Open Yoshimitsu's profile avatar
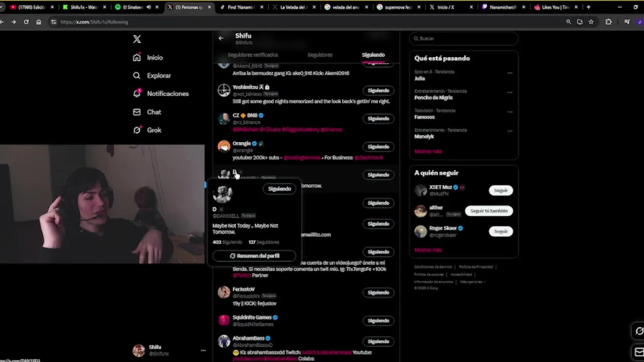 point(224,90)
